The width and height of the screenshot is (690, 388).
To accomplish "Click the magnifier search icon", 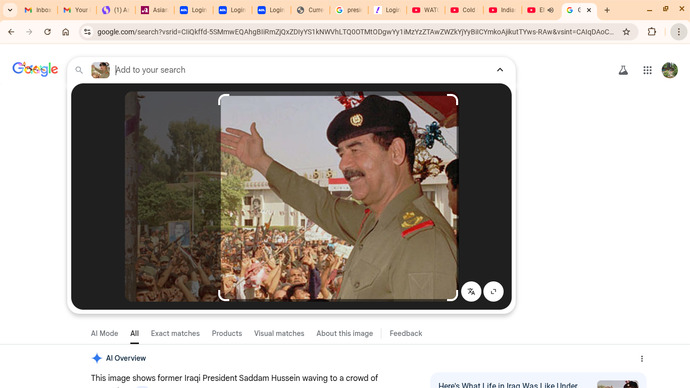I will tap(79, 70).
